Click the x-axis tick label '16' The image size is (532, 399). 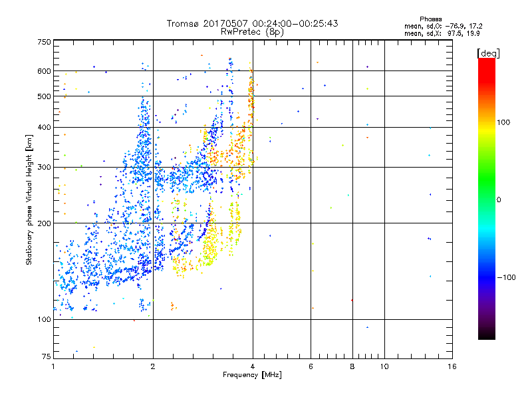[452, 366]
